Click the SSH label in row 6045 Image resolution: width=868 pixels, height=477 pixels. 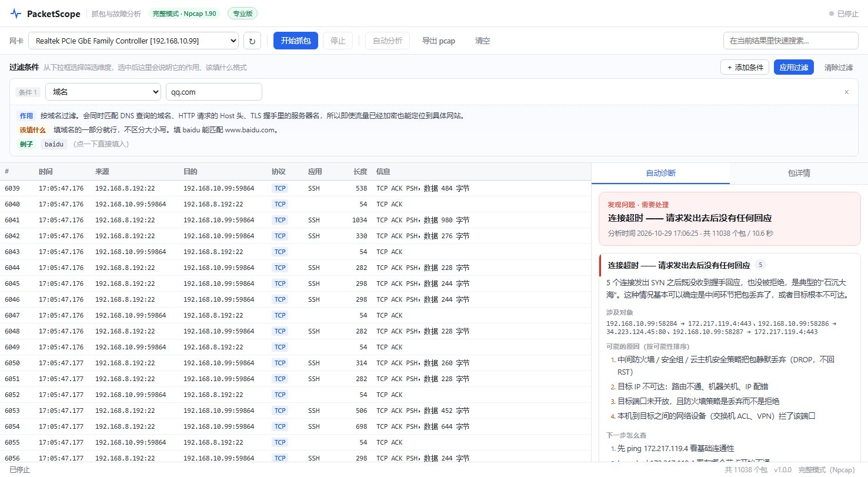pyautogui.click(x=314, y=283)
